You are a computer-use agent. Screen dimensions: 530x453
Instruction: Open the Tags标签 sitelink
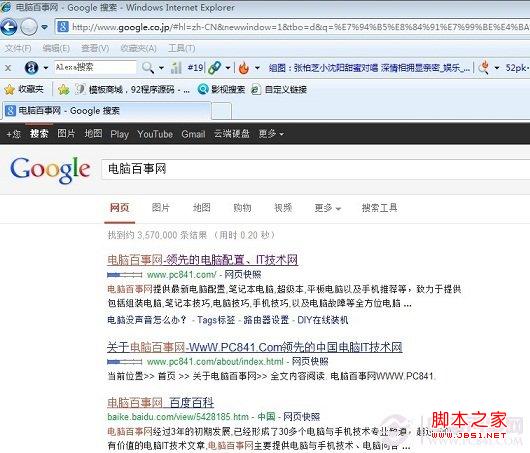point(216,320)
